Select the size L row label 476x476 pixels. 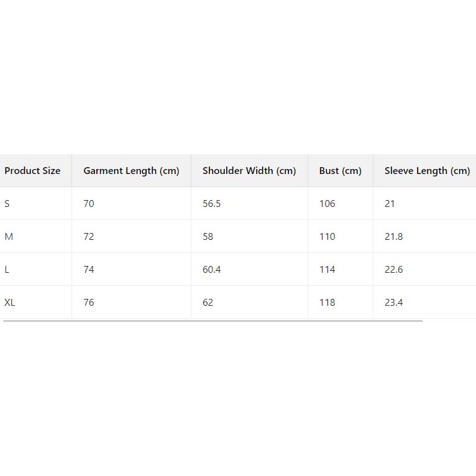7,270
